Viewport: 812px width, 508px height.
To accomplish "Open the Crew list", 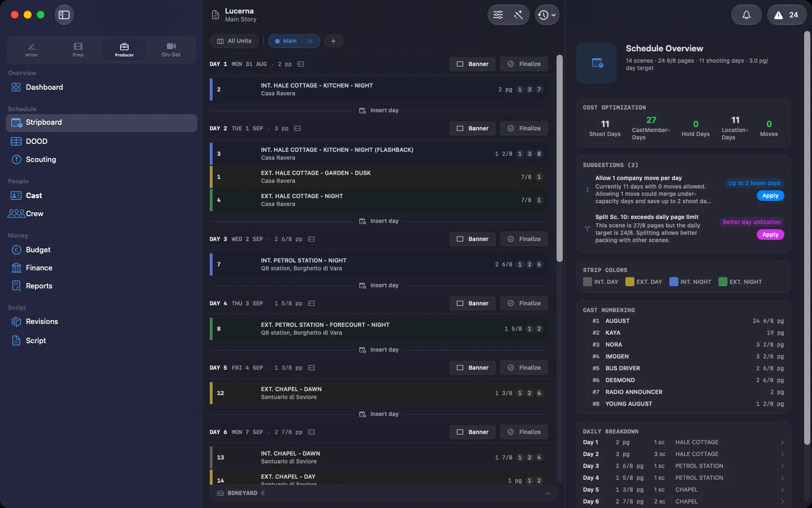I will [x=101, y=214].
